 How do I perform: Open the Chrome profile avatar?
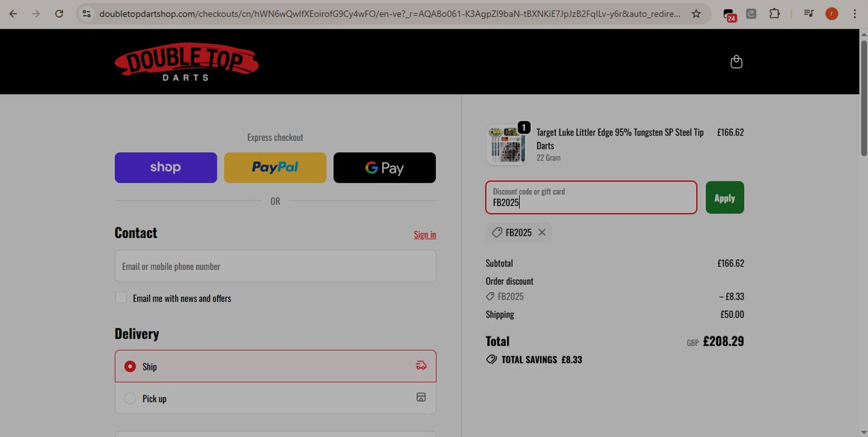click(832, 13)
